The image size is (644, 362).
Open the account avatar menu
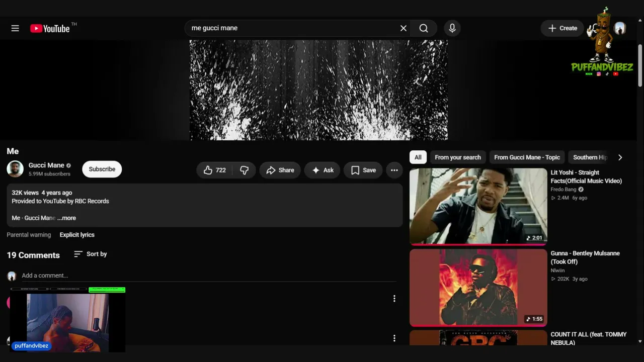coord(619,28)
